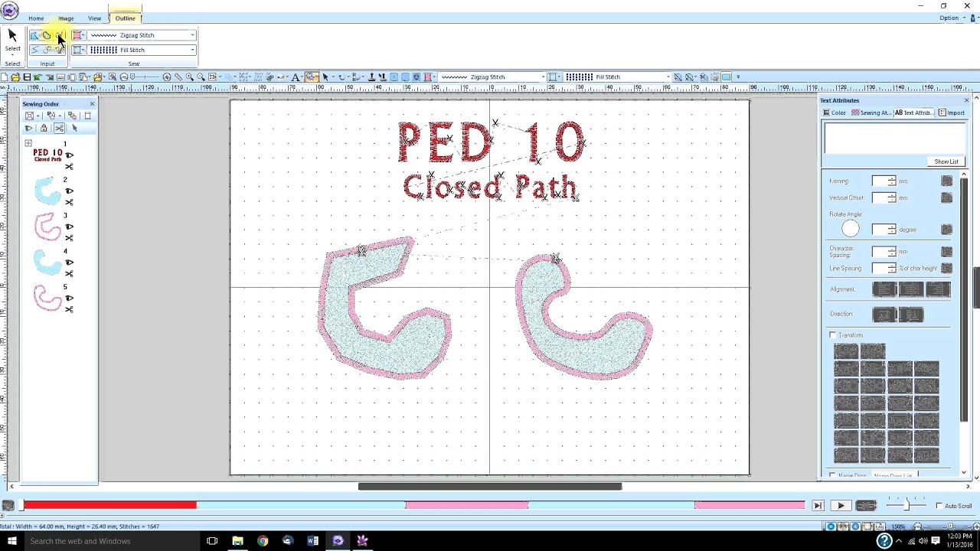
Task: Toggle scissors trim icon for sewing order item 5
Action: click(x=69, y=309)
